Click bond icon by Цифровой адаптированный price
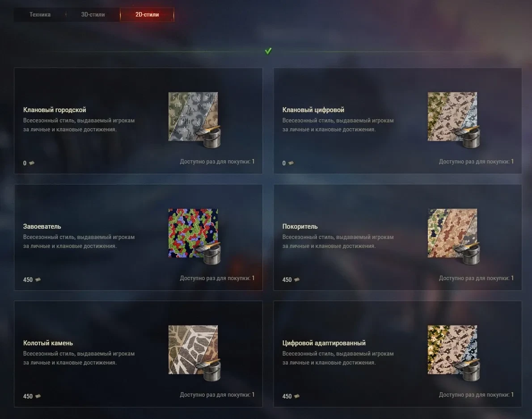532x419 pixels. 297,396
